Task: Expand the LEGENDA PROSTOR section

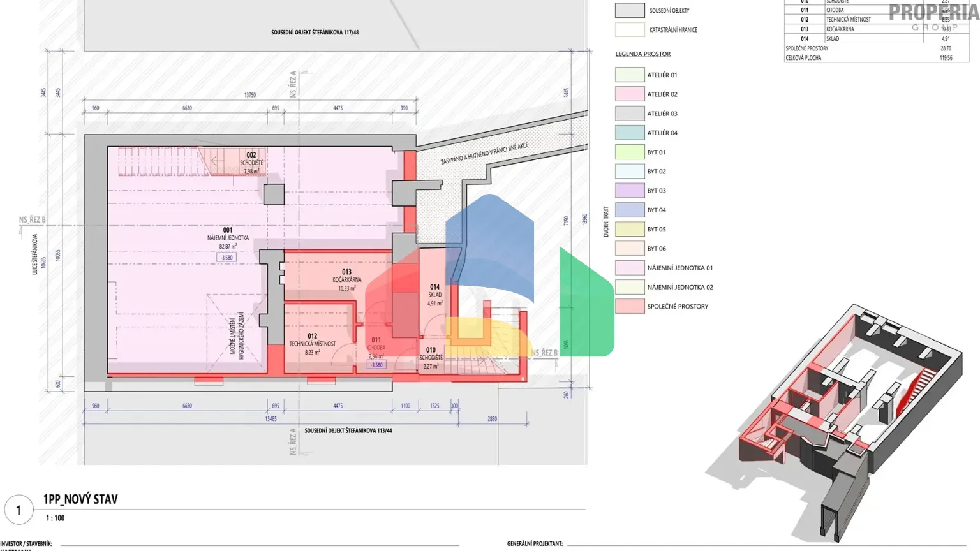Action: (x=642, y=54)
